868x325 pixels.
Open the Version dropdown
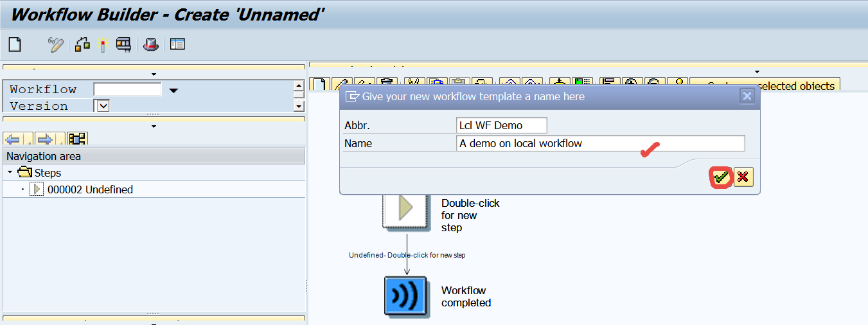point(102,105)
